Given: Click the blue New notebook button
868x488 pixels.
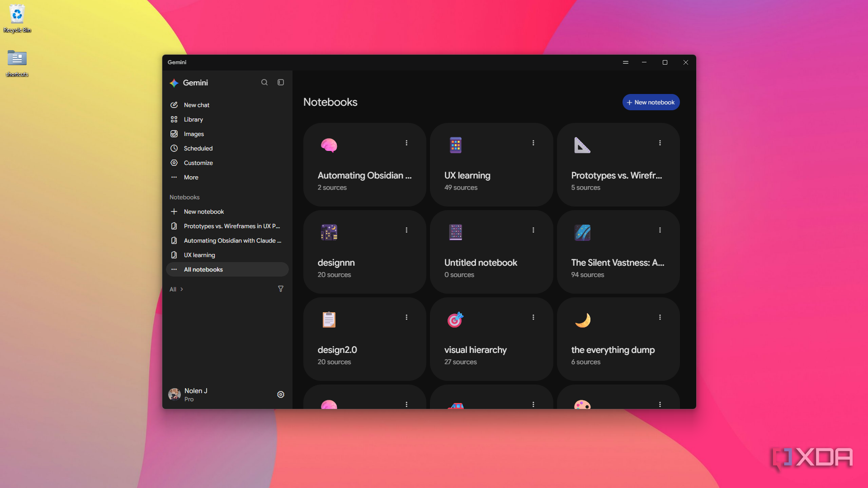Looking at the screenshot, I should click(x=651, y=102).
